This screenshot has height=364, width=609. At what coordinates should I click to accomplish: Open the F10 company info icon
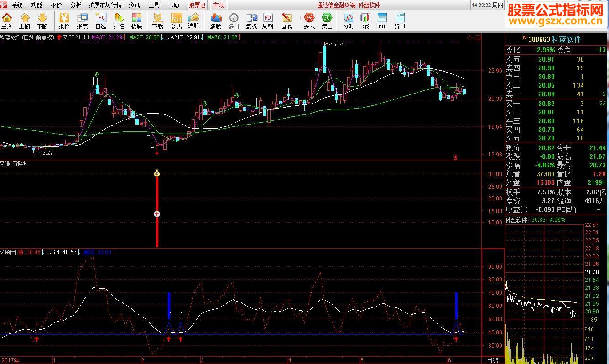pos(382,21)
